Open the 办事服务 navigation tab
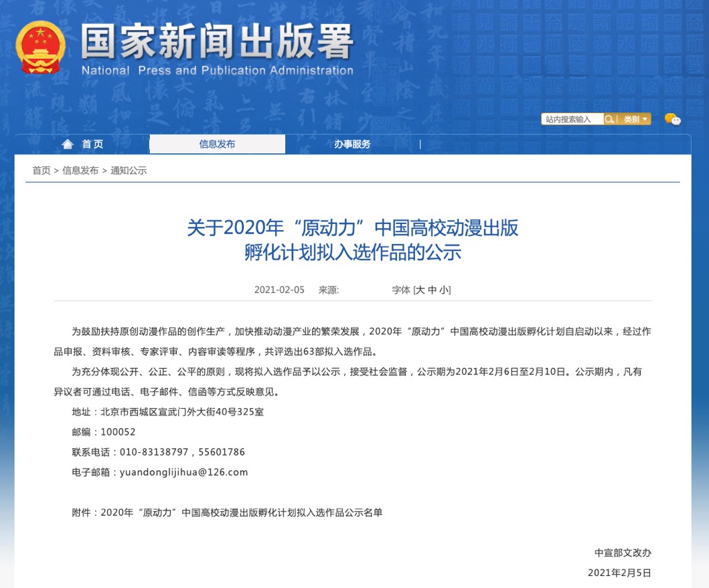This screenshot has height=588, width=709. pos(352,144)
